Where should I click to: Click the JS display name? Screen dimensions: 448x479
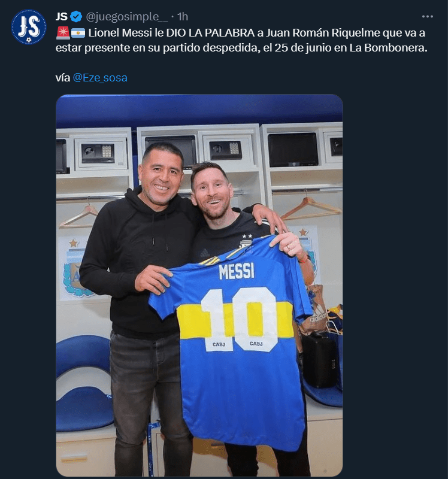tap(62, 17)
